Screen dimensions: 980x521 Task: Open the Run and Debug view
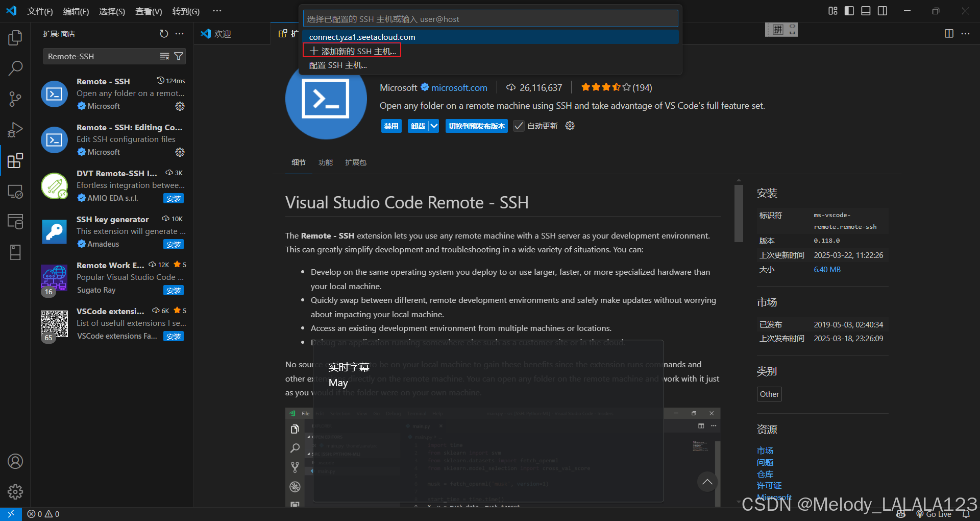click(x=15, y=130)
